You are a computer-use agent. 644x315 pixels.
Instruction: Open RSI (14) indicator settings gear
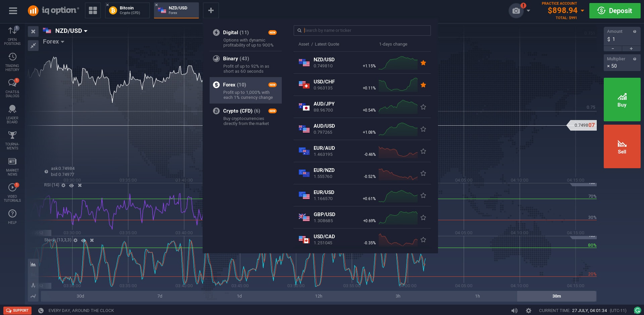coord(63,185)
